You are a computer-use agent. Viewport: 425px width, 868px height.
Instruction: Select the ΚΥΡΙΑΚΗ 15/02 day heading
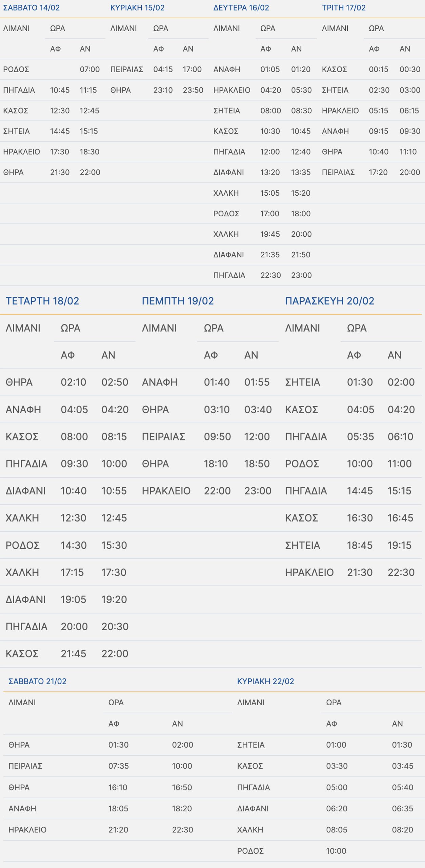(137, 8)
